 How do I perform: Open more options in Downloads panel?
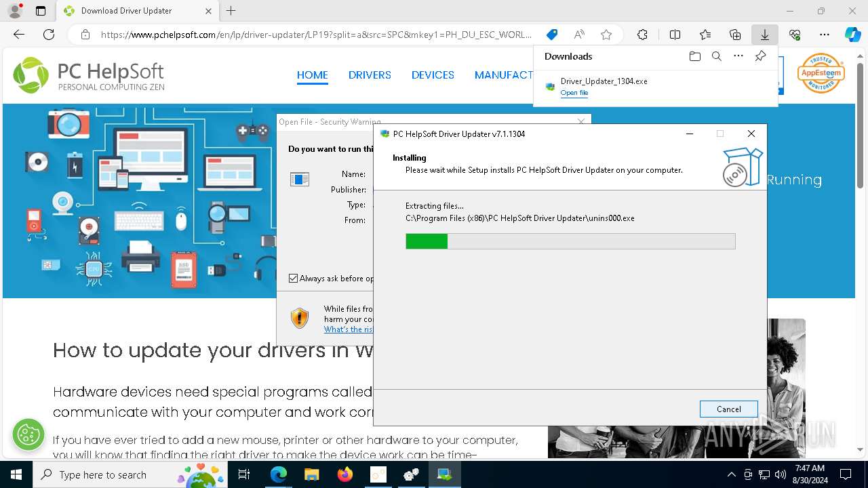coord(738,56)
